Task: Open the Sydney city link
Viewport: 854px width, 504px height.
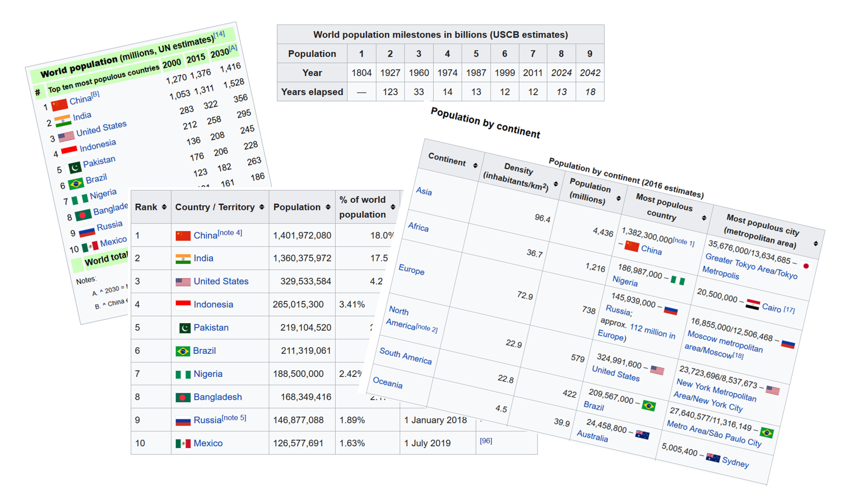Action: click(x=735, y=463)
